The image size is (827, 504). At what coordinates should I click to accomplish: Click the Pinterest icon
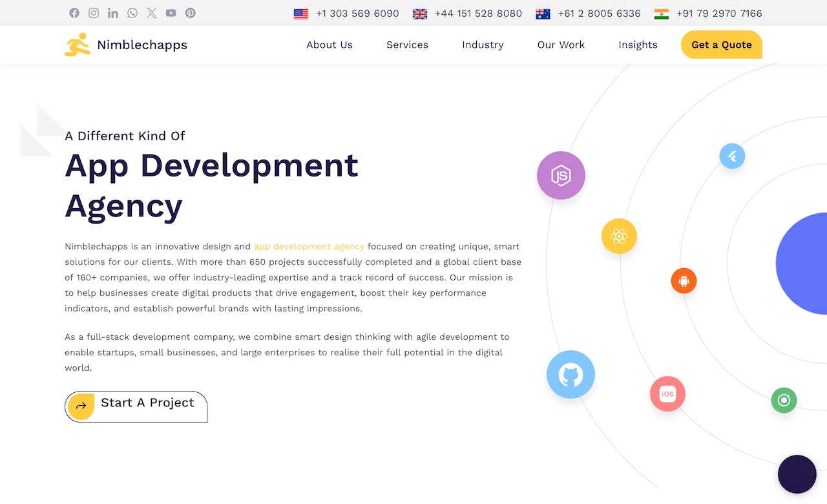coord(190,13)
